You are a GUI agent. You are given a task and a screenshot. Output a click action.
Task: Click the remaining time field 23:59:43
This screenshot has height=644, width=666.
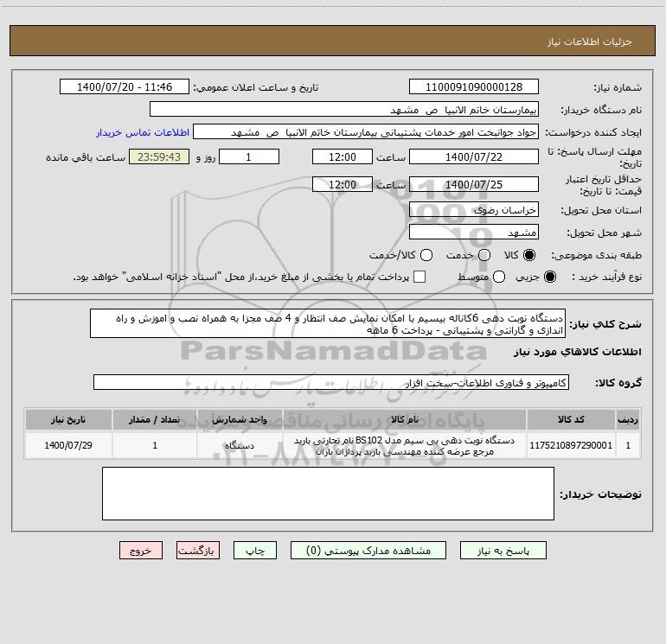coord(159,156)
